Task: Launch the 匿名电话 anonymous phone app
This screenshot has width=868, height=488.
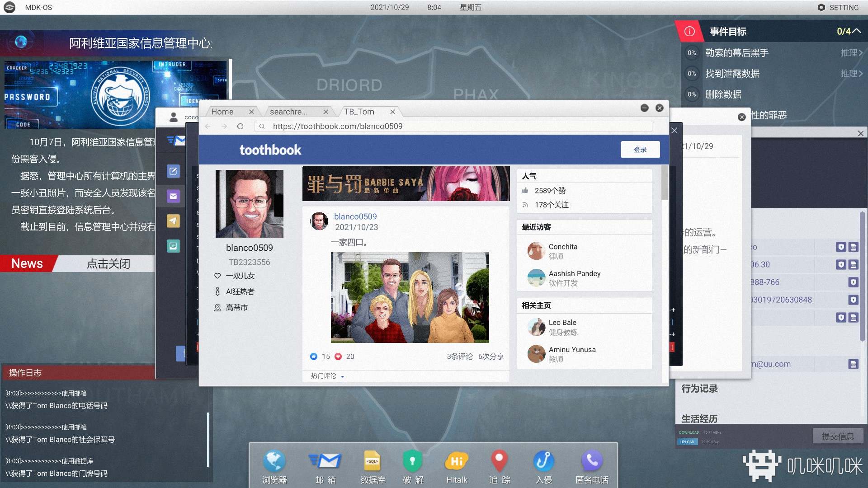Action: pyautogui.click(x=592, y=466)
